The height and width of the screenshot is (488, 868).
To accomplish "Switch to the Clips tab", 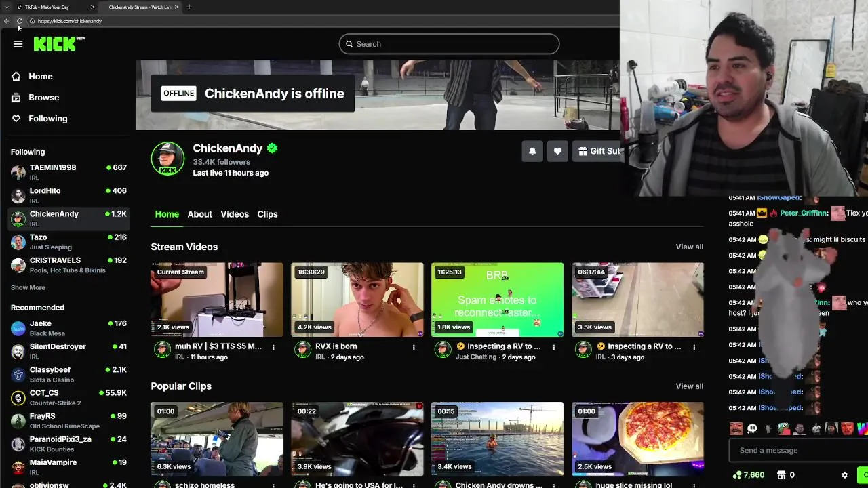I will (267, 214).
